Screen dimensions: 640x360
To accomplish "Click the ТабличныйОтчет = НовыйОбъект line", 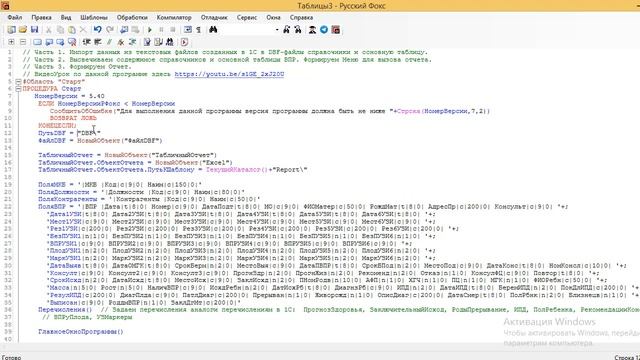I will [127, 155].
